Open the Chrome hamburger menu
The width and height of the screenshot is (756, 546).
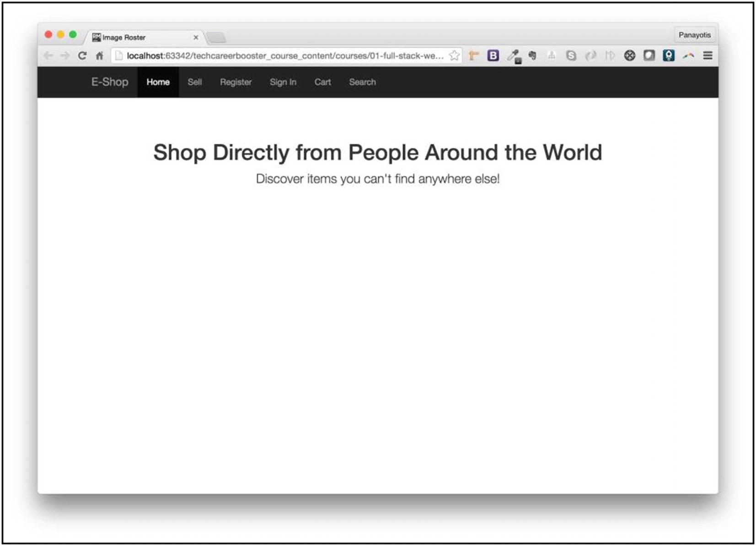pos(707,55)
